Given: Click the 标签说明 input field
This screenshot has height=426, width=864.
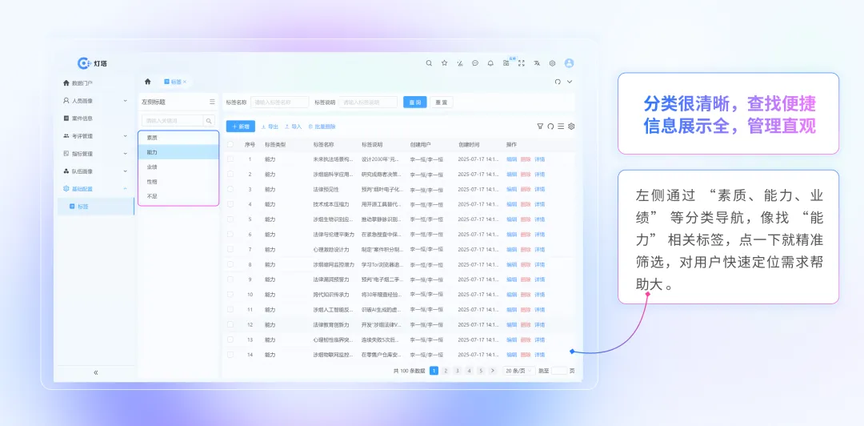Looking at the screenshot, I should pos(368,102).
